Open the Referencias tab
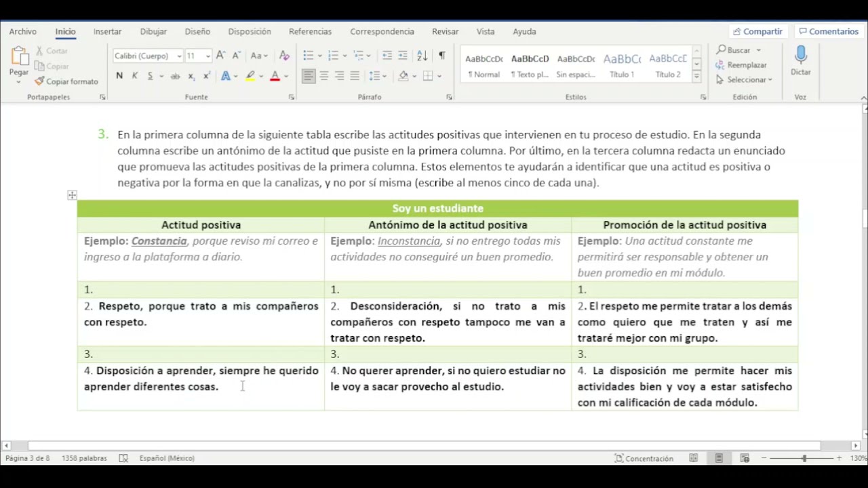 coord(310,31)
